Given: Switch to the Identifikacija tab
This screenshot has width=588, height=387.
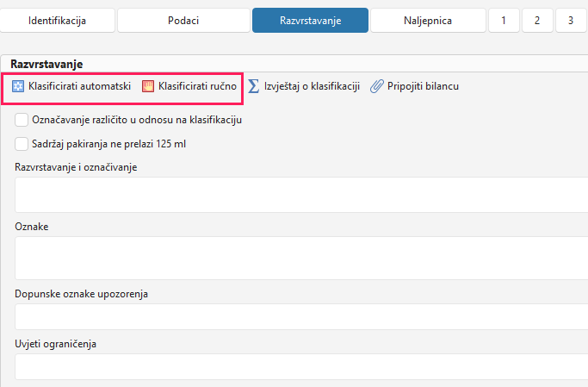Looking at the screenshot, I should pos(58,21).
